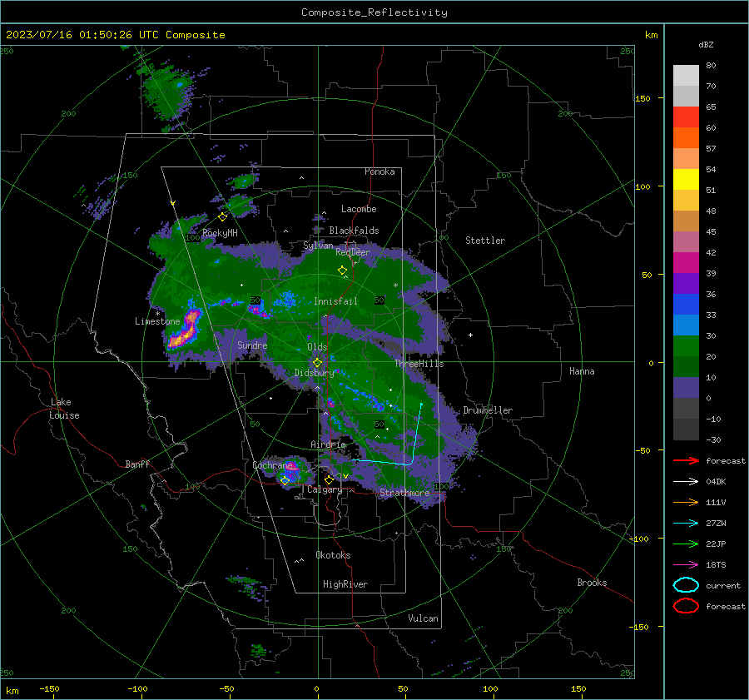Click the Hanna city label
This screenshot has width=749, height=700.
pyautogui.click(x=582, y=371)
